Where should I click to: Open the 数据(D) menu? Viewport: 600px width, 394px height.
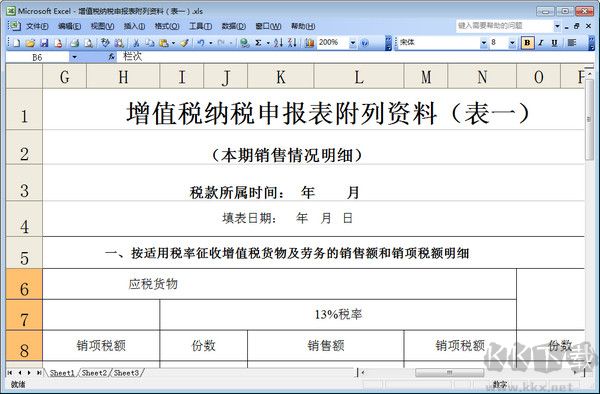tap(233, 26)
